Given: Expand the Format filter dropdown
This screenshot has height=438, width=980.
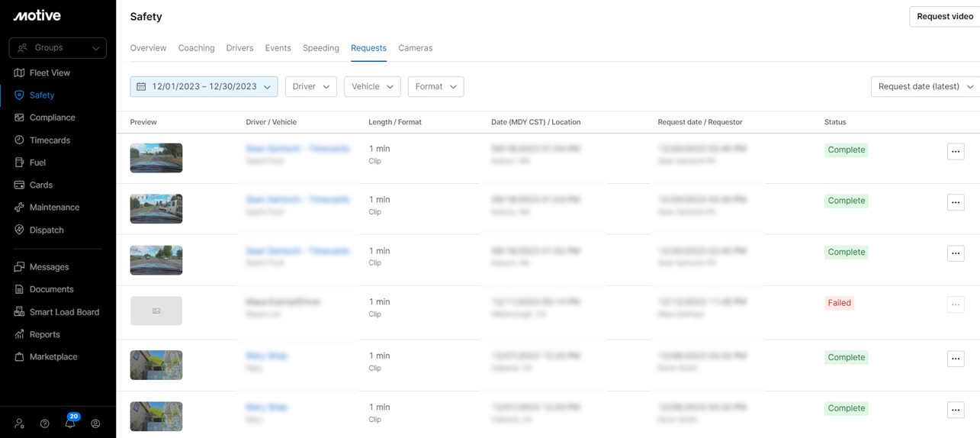Looking at the screenshot, I should point(435,87).
